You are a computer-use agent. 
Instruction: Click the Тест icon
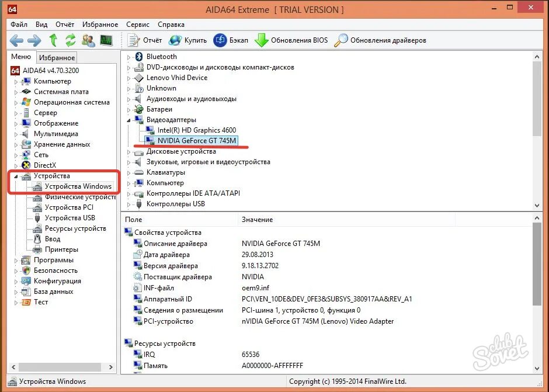click(26, 302)
